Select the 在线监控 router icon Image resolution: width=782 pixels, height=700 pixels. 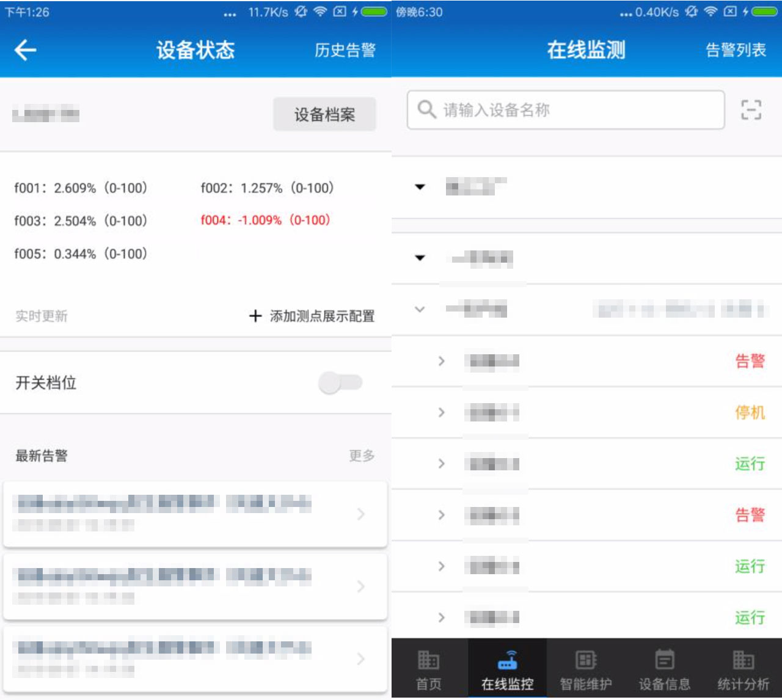pyautogui.click(x=507, y=661)
